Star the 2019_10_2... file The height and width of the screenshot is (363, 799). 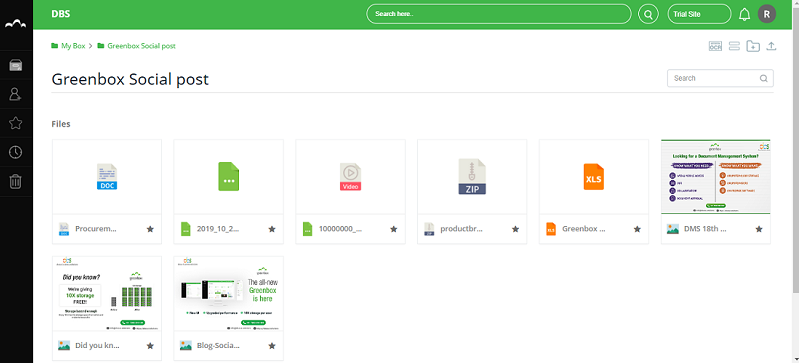coord(272,229)
